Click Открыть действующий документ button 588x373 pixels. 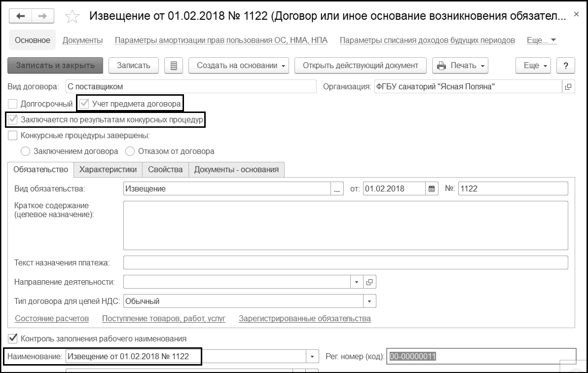point(361,66)
